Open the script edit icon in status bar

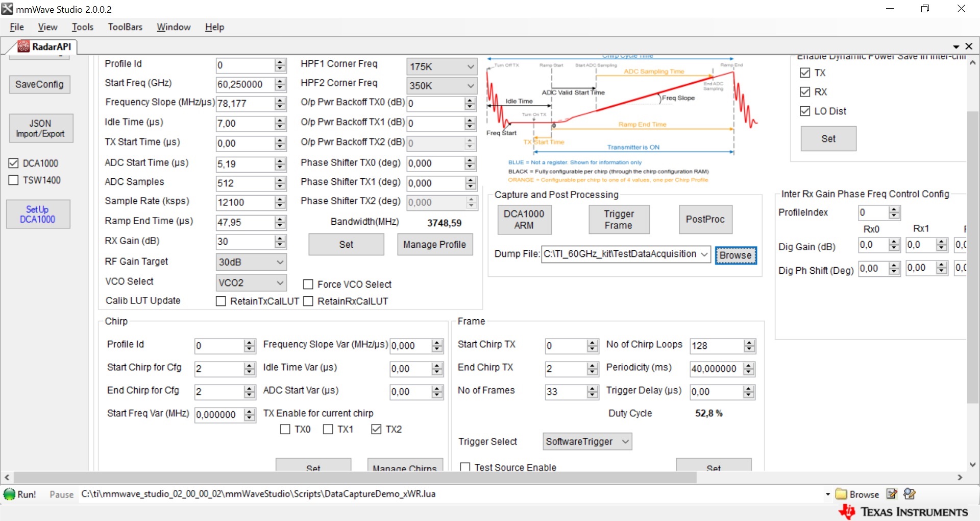coord(892,494)
